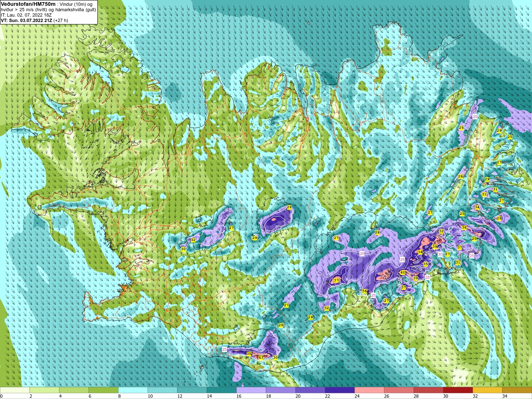Select the salmon 26–28 m/s legend swatch
The height and width of the screenshot is (399, 532).
399,390
